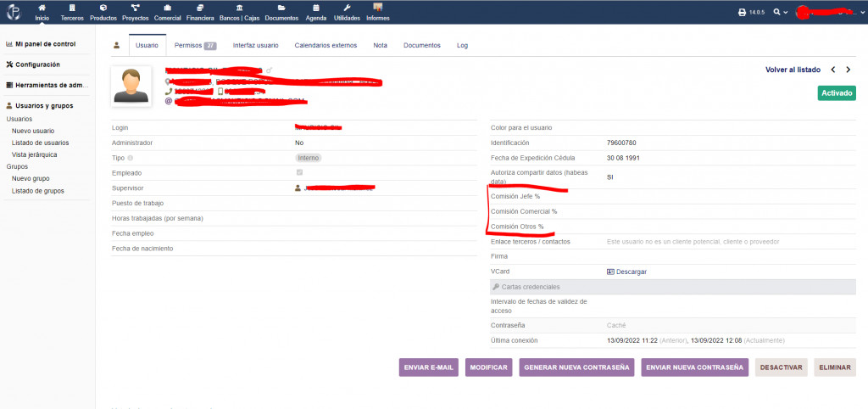Click the user icon before the Usuario tab

pos(116,46)
